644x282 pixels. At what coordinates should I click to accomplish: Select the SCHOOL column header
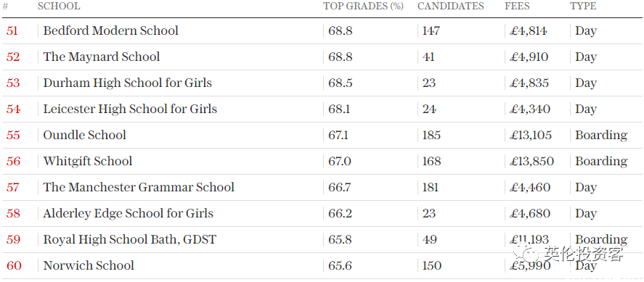pos(59,6)
